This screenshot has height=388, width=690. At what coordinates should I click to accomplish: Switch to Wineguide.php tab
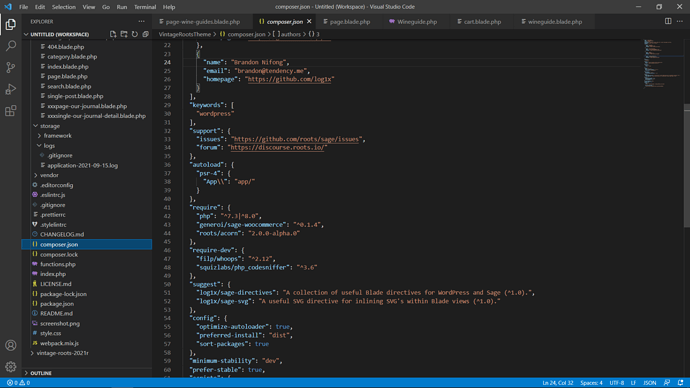click(417, 22)
